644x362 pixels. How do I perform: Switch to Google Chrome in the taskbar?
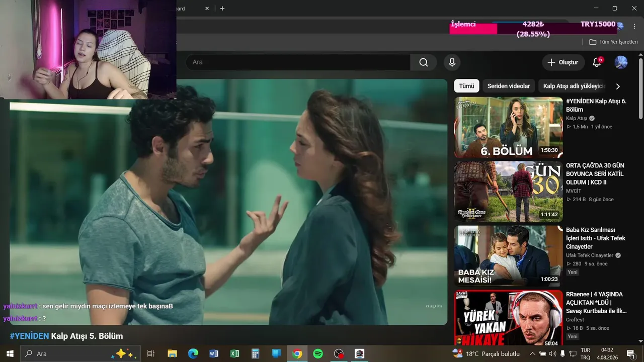(x=297, y=353)
